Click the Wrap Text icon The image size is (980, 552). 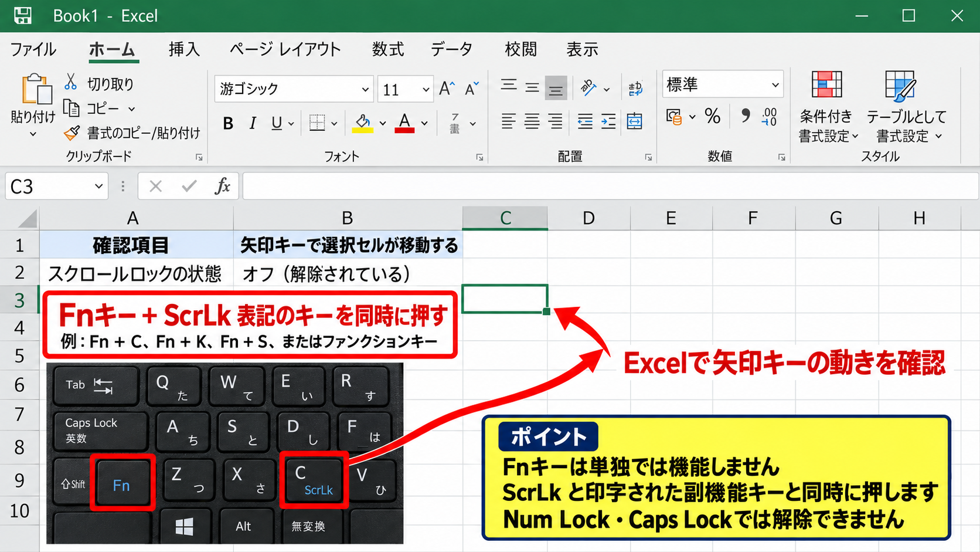tap(635, 89)
